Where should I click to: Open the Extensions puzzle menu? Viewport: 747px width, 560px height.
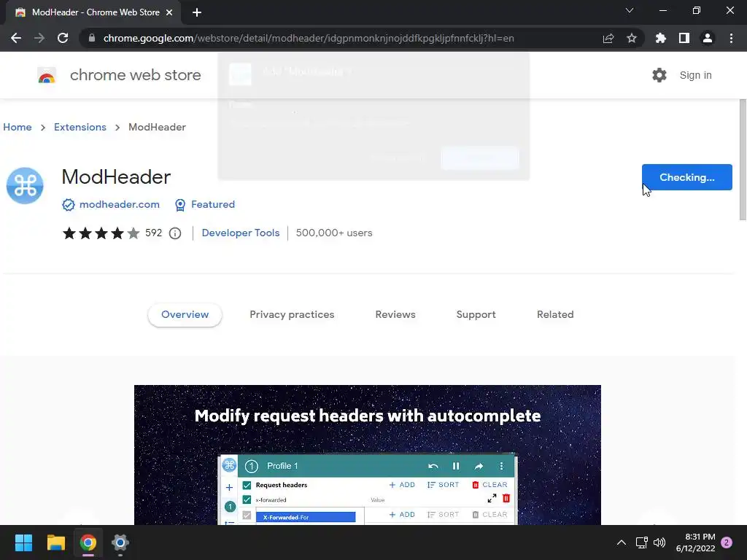tap(661, 38)
